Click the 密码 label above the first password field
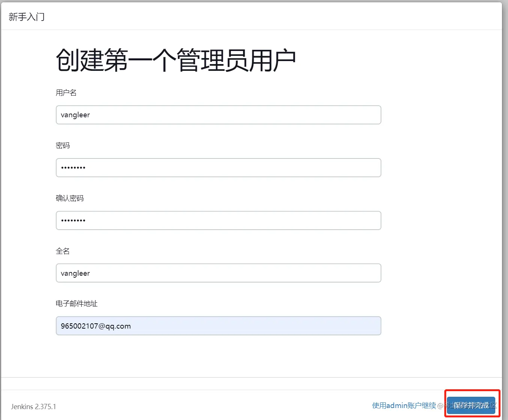This screenshot has height=420, width=508. [x=63, y=145]
